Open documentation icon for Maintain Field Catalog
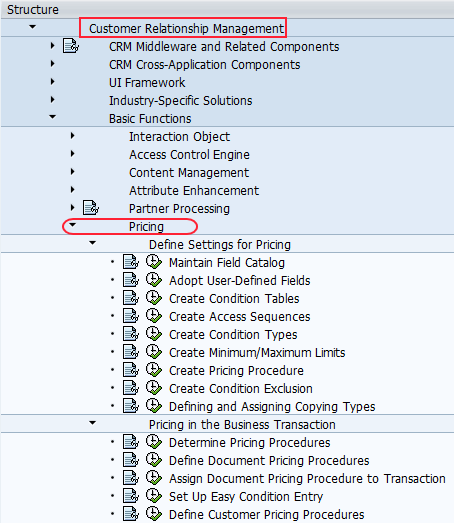 131,262
